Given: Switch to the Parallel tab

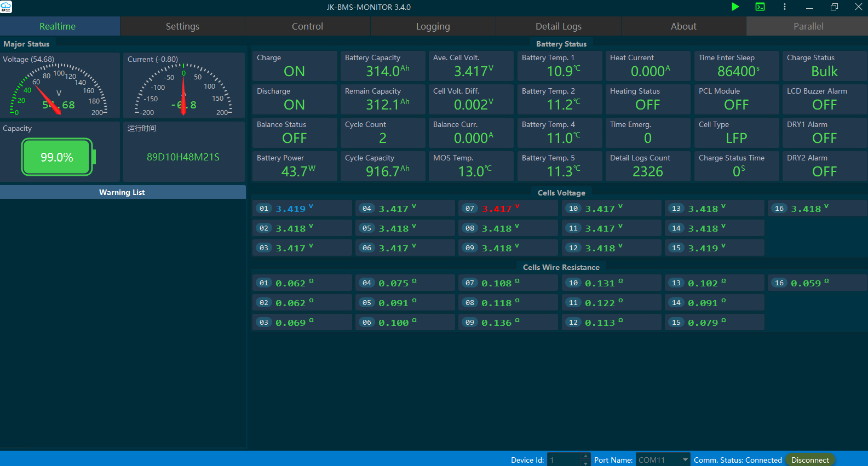Looking at the screenshot, I should 808,26.
